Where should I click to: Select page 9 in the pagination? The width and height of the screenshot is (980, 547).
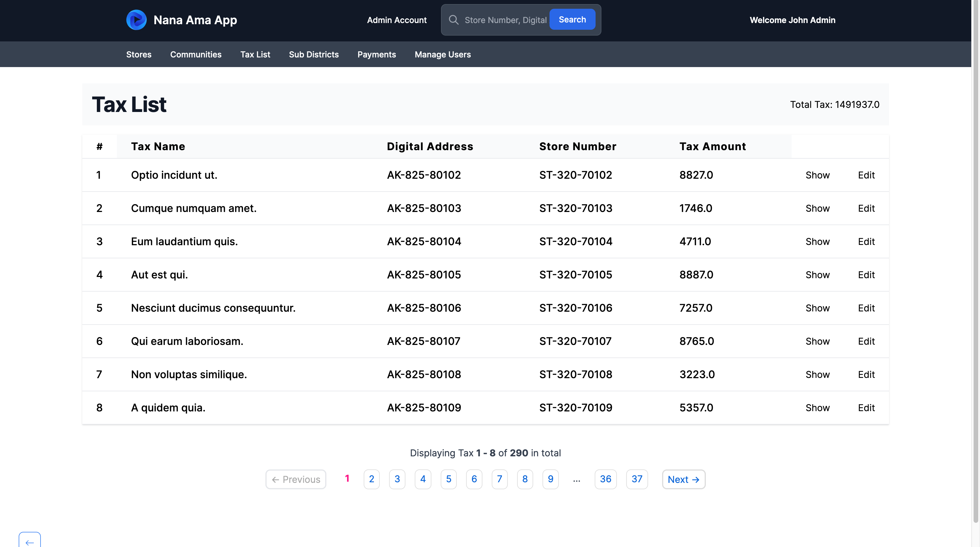tap(550, 479)
